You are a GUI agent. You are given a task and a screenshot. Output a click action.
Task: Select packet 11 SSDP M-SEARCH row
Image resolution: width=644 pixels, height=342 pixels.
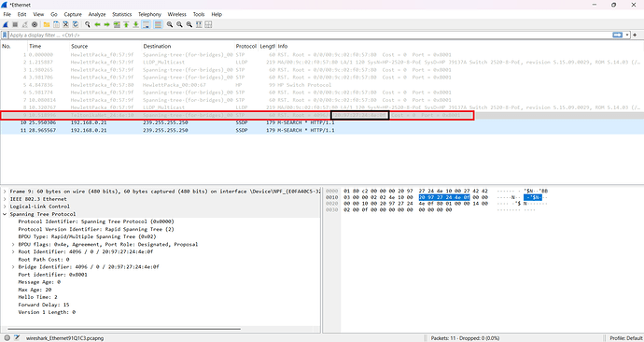point(322,130)
